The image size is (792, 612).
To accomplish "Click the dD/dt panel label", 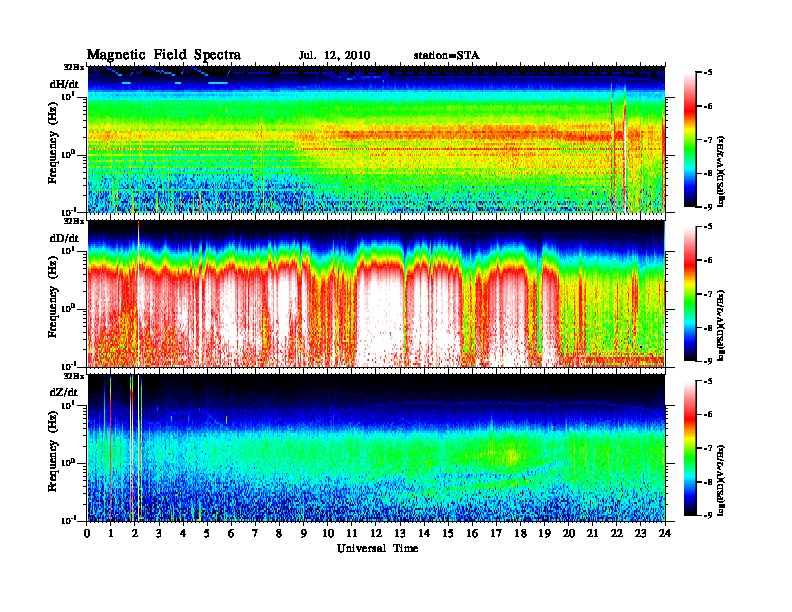I will (x=64, y=238).
